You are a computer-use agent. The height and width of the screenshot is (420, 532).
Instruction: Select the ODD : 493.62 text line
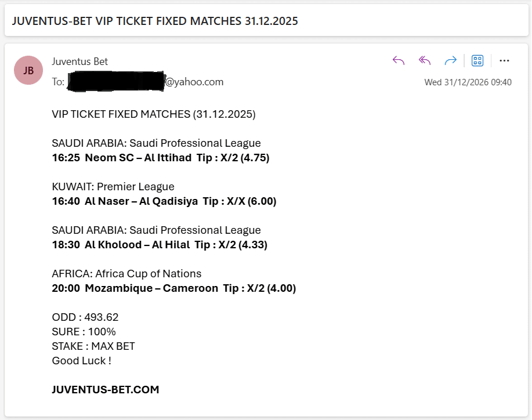tap(84, 317)
